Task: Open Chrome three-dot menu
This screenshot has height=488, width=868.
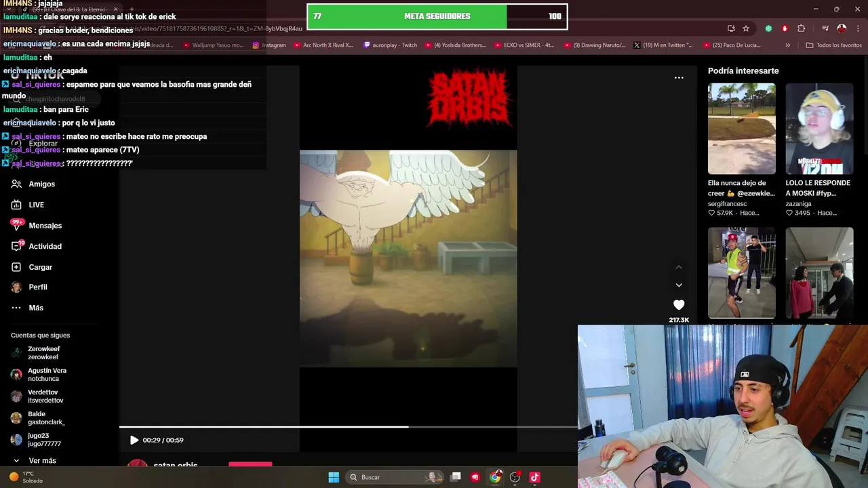Action: [x=857, y=28]
